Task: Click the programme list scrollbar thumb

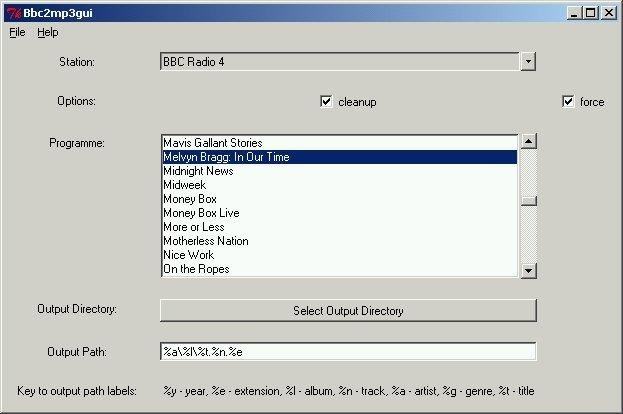Action: [x=528, y=201]
